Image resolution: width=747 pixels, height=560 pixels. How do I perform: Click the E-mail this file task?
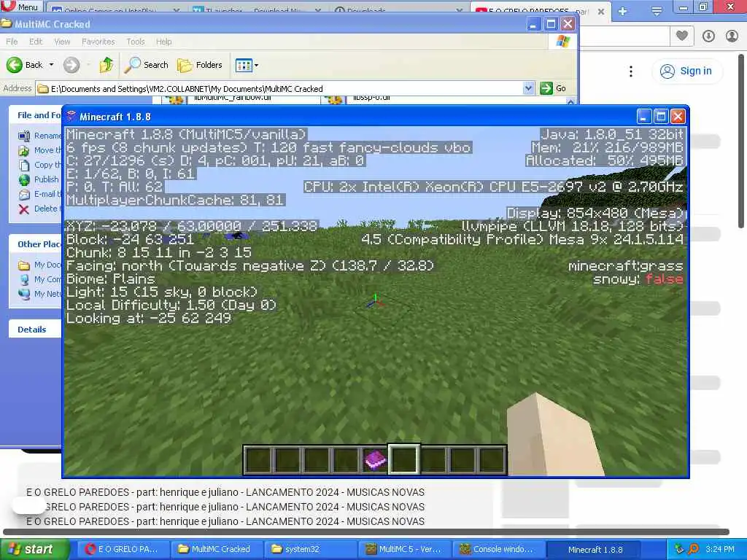point(40,194)
